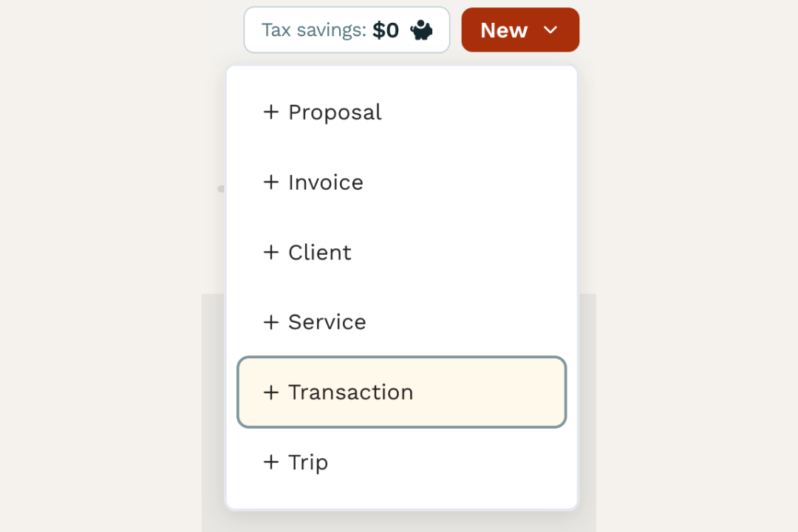798x532 pixels.
Task: Click the plus icon next to Client
Action: [x=270, y=252]
